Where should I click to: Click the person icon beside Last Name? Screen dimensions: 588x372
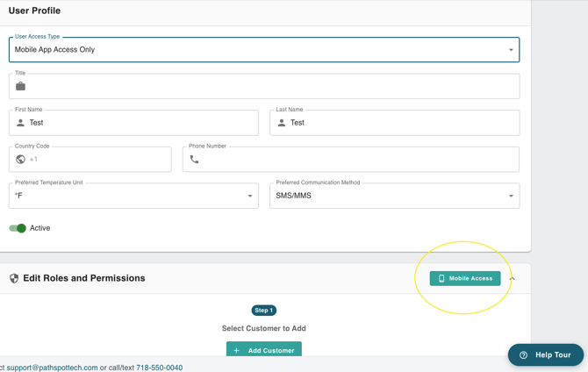[282, 123]
